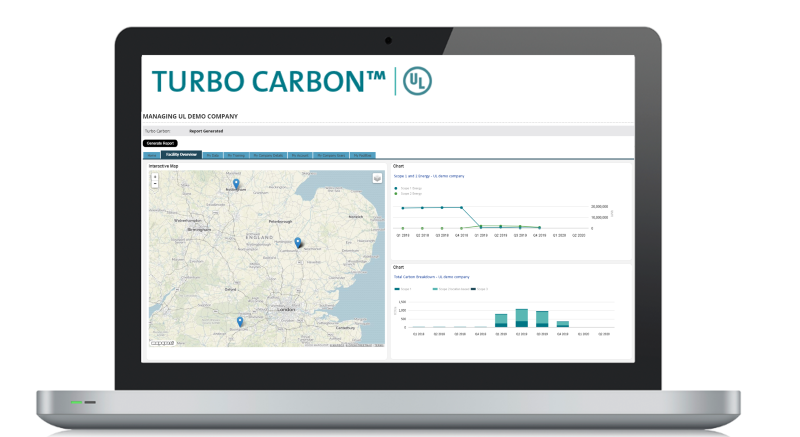Click Scope 2 Energy point at Q2 2018

422,228
